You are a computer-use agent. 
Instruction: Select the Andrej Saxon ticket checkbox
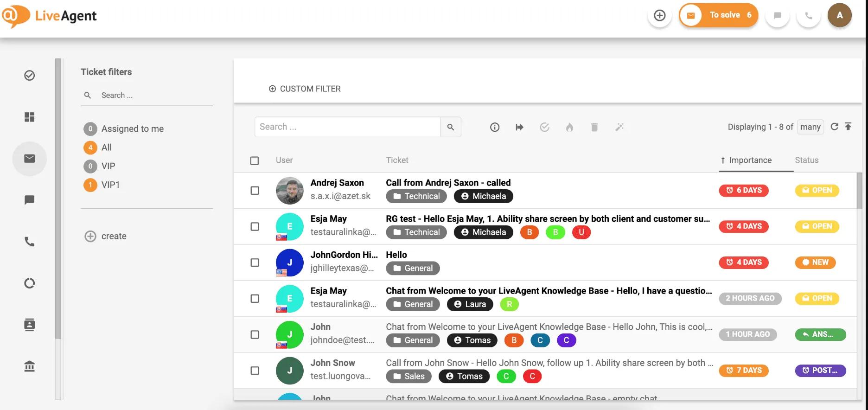(255, 191)
